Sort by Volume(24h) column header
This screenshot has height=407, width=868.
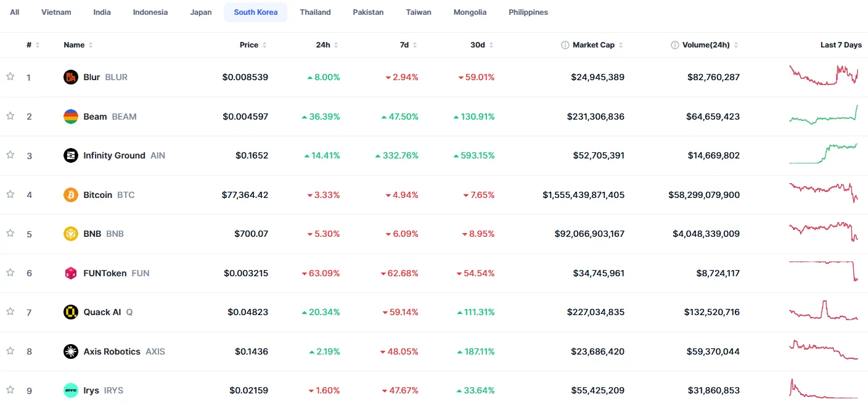(x=710, y=45)
